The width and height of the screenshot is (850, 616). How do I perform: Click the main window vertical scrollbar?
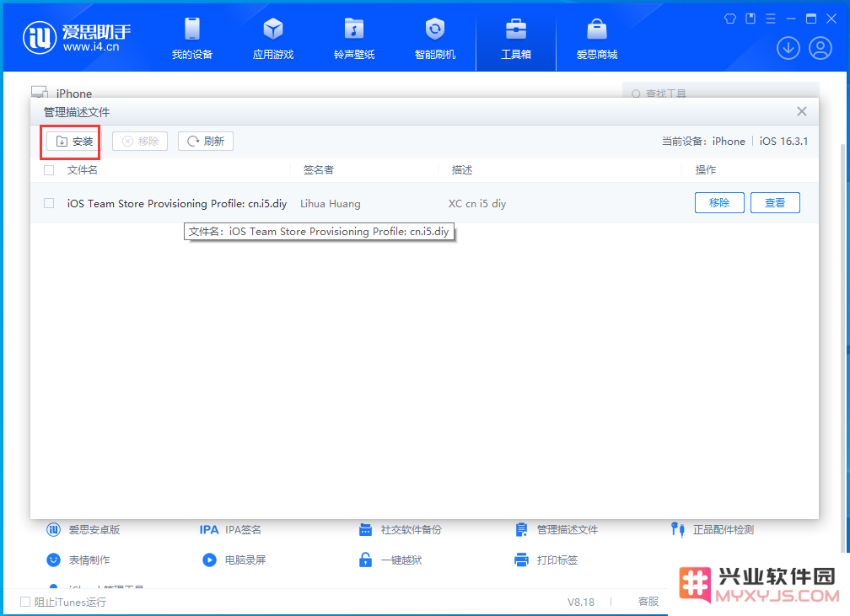843,346
